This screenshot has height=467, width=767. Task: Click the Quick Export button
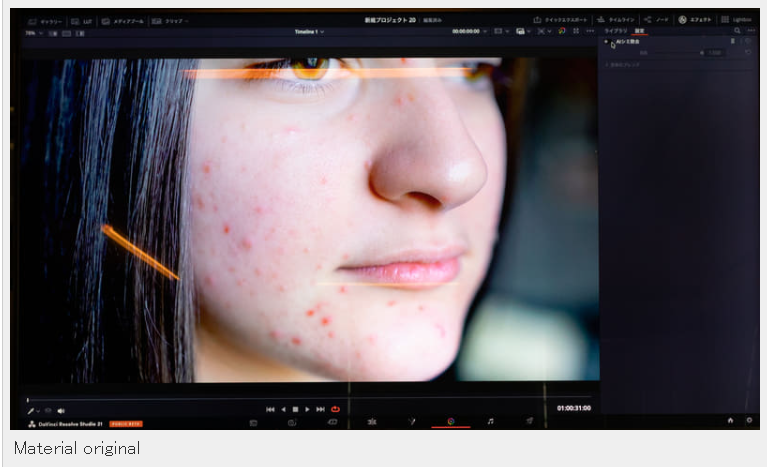pos(561,20)
